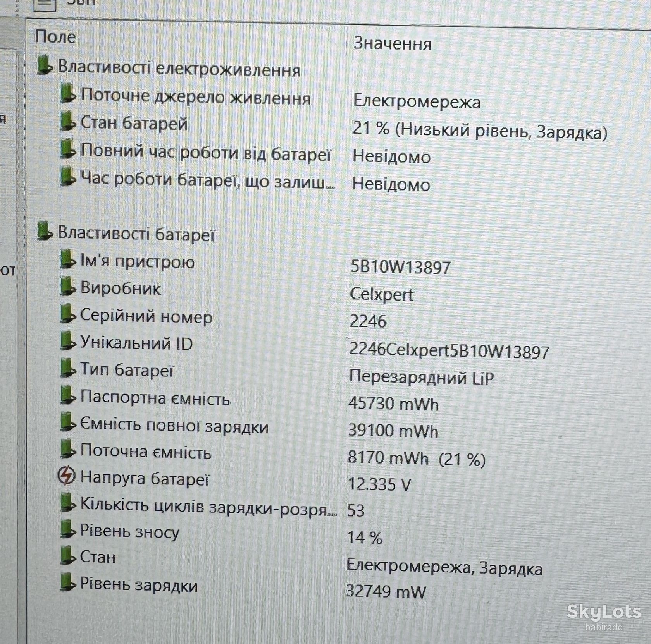Click the Значення column header
Screen dimensions: 651x644
(x=393, y=43)
